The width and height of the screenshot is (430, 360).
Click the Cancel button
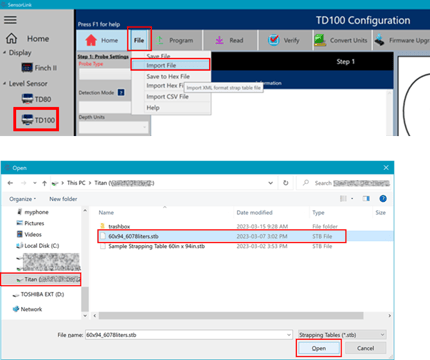pyautogui.click(x=366, y=348)
